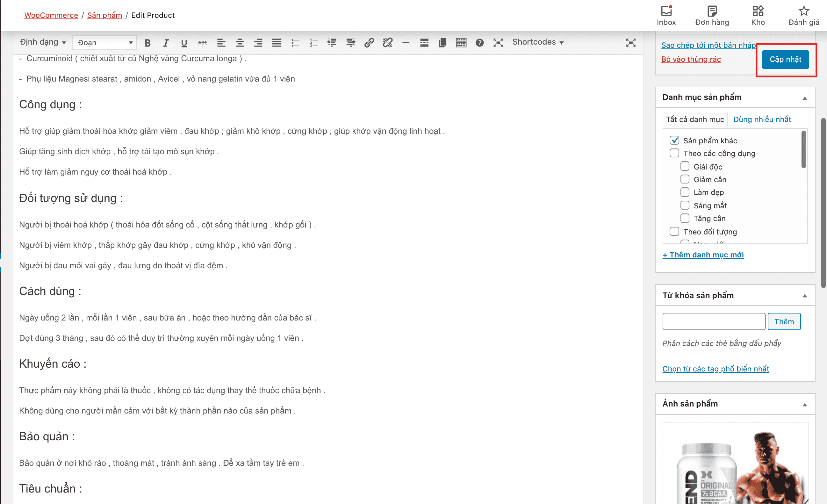Open the editor help question-mark icon
The image size is (827, 504).
coord(480,43)
